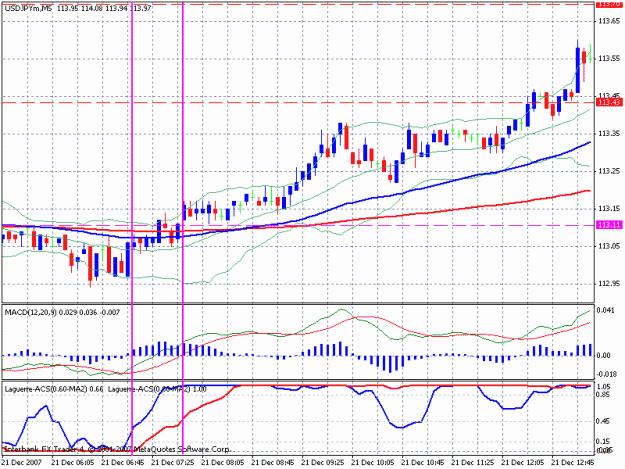Screen dimensions: 625x469
Task: Click the 113.55 price axis label
Action: coord(609,59)
